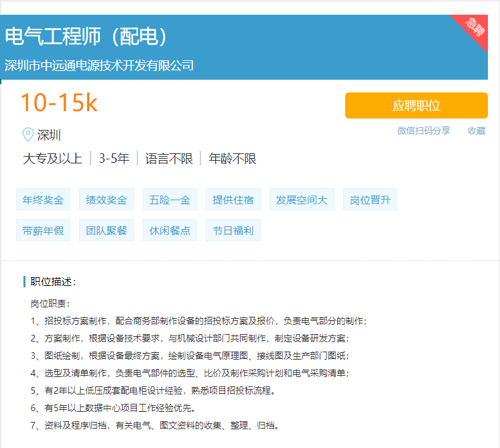Click line 7 about 资料及程序归档
500x448 pixels.
coord(155,425)
